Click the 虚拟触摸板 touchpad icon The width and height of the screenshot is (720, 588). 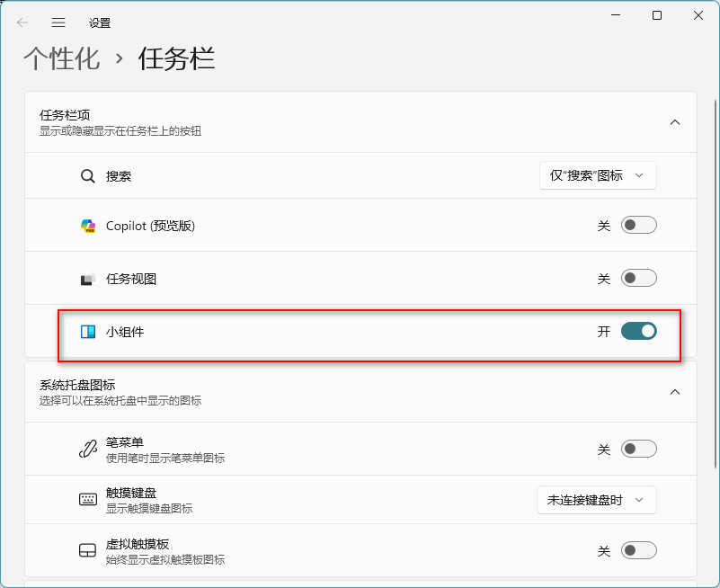87,549
